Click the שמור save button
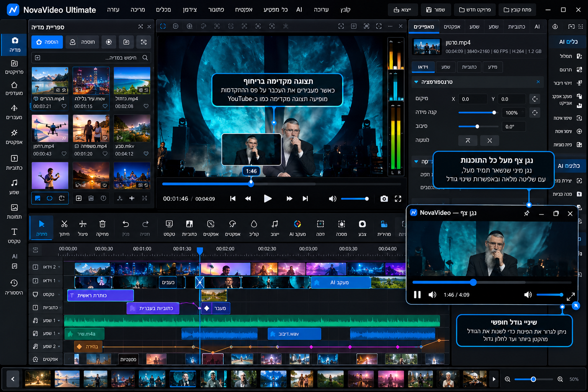The height and width of the screenshot is (392, 588). pyautogui.click(x=436, y=10)
